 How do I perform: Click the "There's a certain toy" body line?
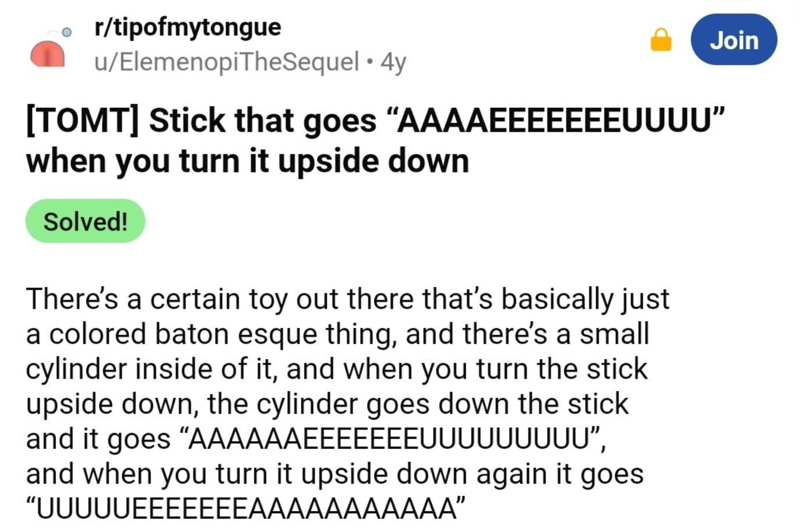tap(347, 299)
